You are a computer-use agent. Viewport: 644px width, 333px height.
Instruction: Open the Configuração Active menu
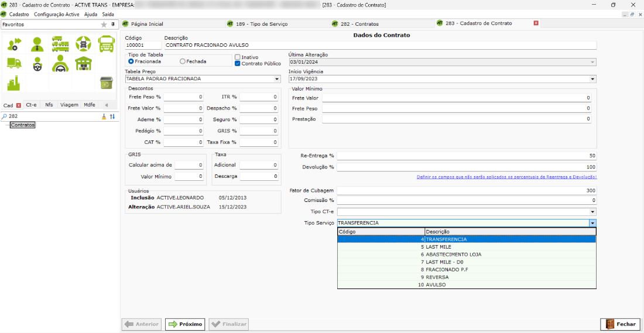tap(56, 14)
